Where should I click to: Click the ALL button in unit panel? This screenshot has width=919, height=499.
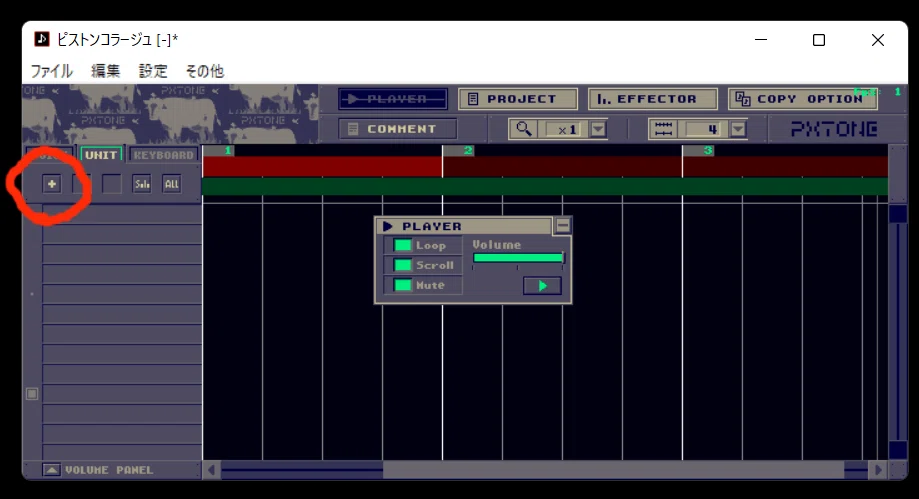click(x=172, y=184)
